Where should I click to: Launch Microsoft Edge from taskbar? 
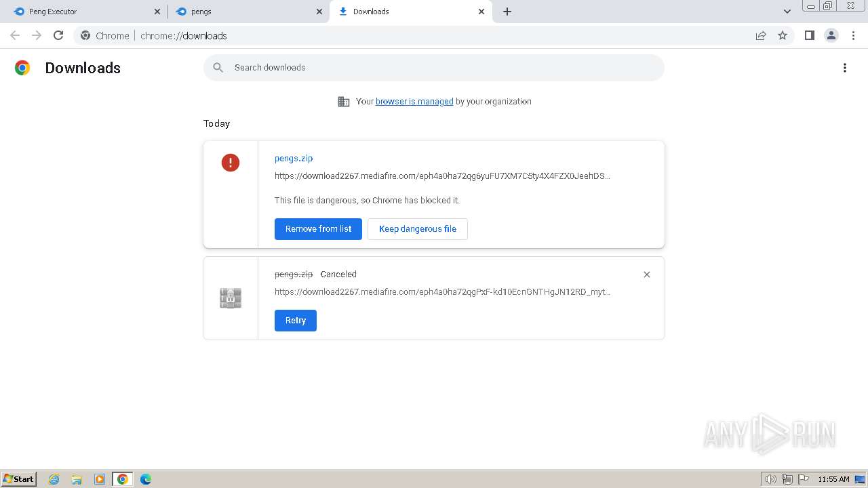(x=146, y=479)
